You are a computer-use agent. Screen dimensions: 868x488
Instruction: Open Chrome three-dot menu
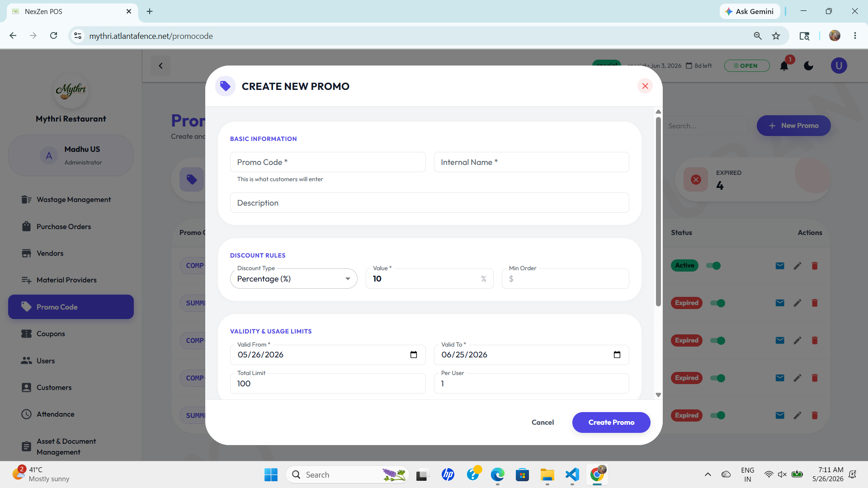tap(855, 36)
